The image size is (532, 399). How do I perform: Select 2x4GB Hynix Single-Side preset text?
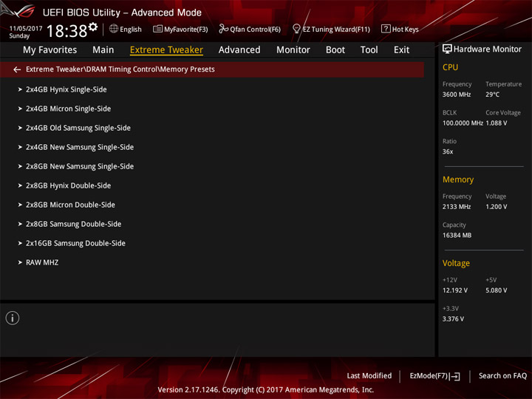tap(66, 89)
